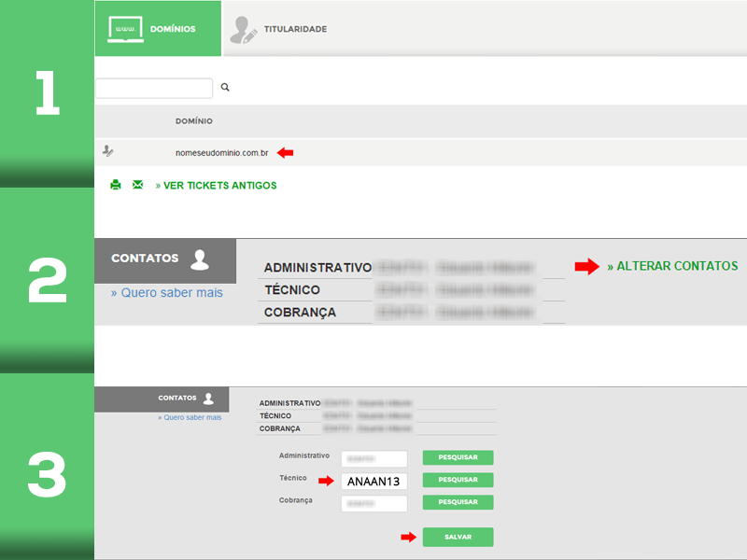Click the green envelope email icon
The width and height of the screenshot is (747, 560).
[137, 185]
